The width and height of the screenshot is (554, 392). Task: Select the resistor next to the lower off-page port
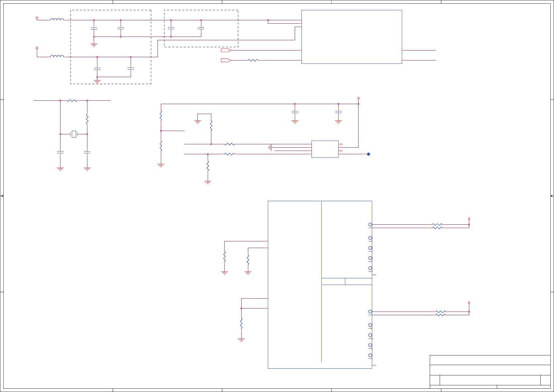(x=253, y=60)
